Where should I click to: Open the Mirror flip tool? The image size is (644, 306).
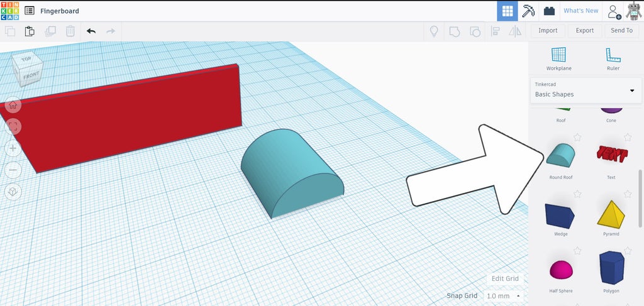coord(515,31)
